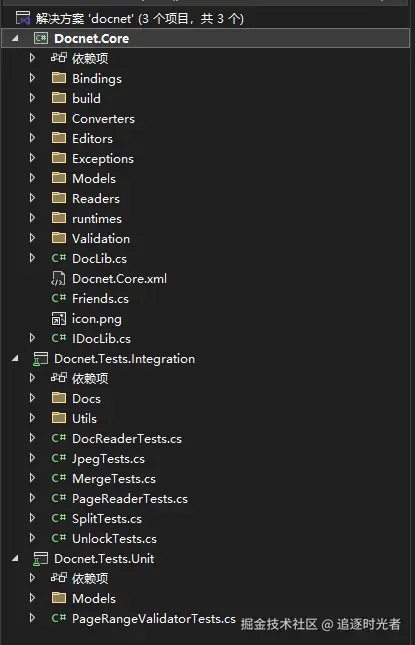Click the Friends.cs C# file icon
Image resolution: width=415 pixels, height=645 pixels.
[59, 298]
